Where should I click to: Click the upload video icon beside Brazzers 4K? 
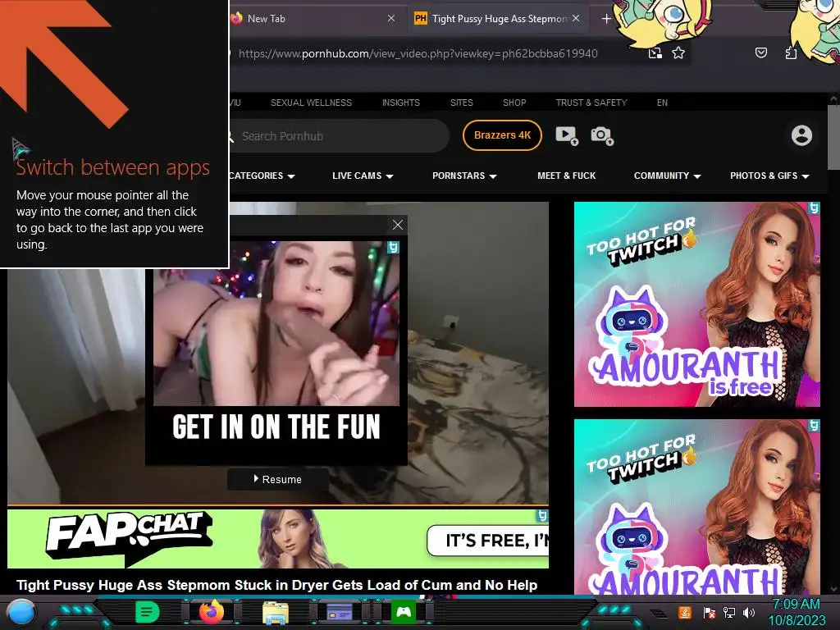(x=566, y=135)
